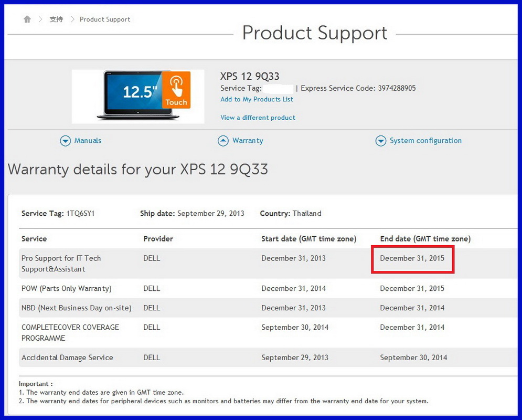Click POW start date December 31, 2014
The width and height of the screenshot is (522, 420).
pyautogui.click(x=293, y=288)
